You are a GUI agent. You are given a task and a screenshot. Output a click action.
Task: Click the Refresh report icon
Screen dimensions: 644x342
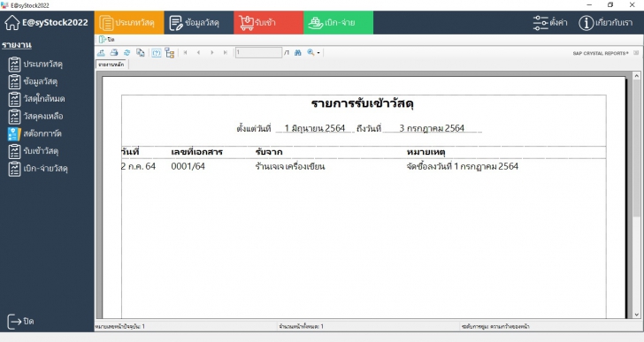click(127, 52)
